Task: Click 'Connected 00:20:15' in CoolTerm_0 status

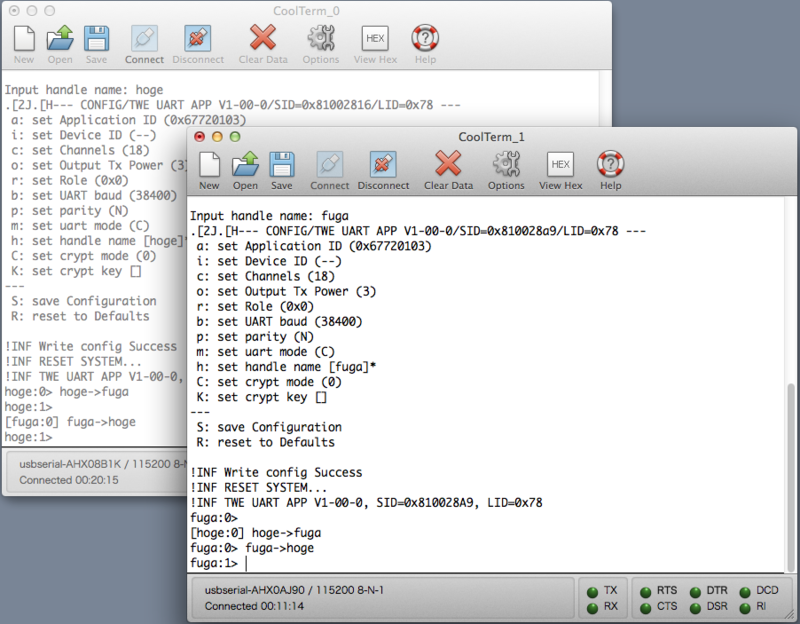Action: [x=69, y=480]
